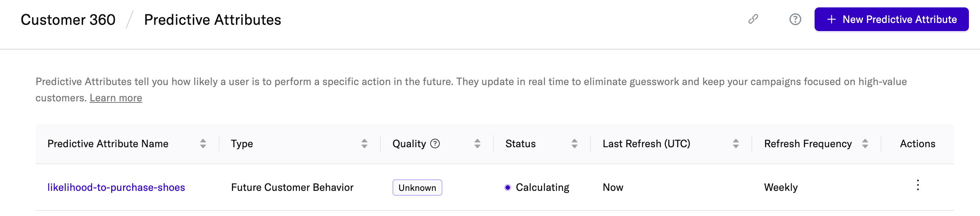This screenshot has height=216, width=980.
Task: Sort the Status column using arrows
Action: (x=574, y=144)
